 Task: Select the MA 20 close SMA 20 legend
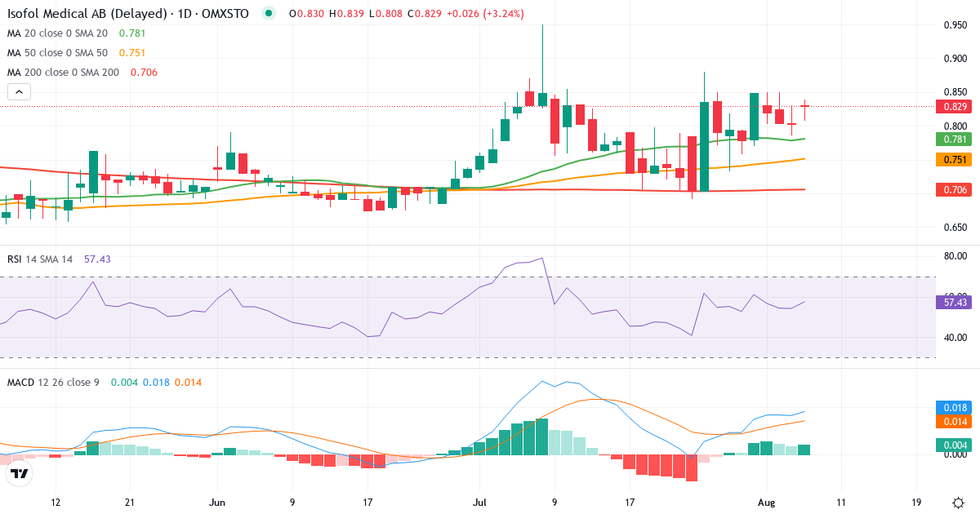click(x=60, y=33)
